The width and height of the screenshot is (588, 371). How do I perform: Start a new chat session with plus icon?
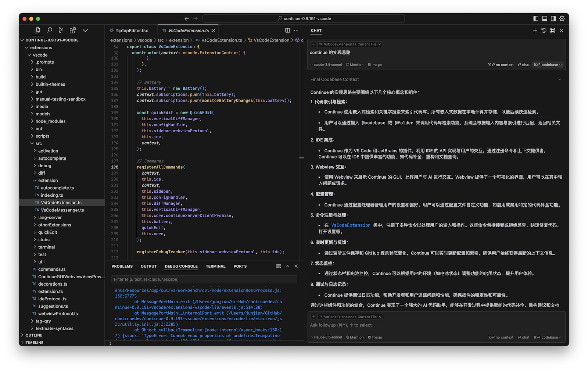(535, 31)
